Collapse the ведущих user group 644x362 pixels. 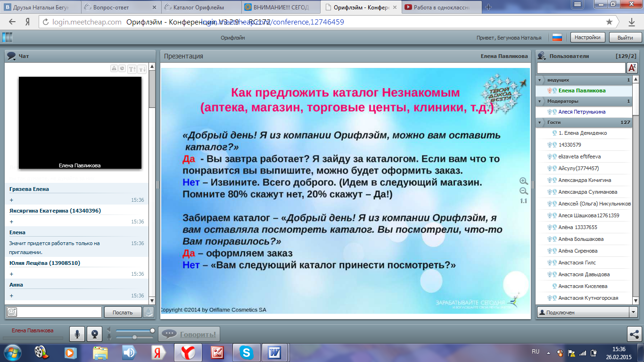540,80
